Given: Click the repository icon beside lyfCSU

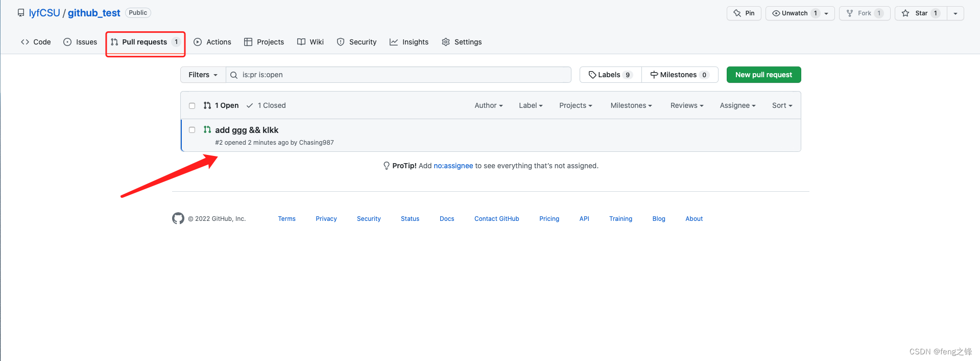Looking at the screenshot, I should 21,13.
